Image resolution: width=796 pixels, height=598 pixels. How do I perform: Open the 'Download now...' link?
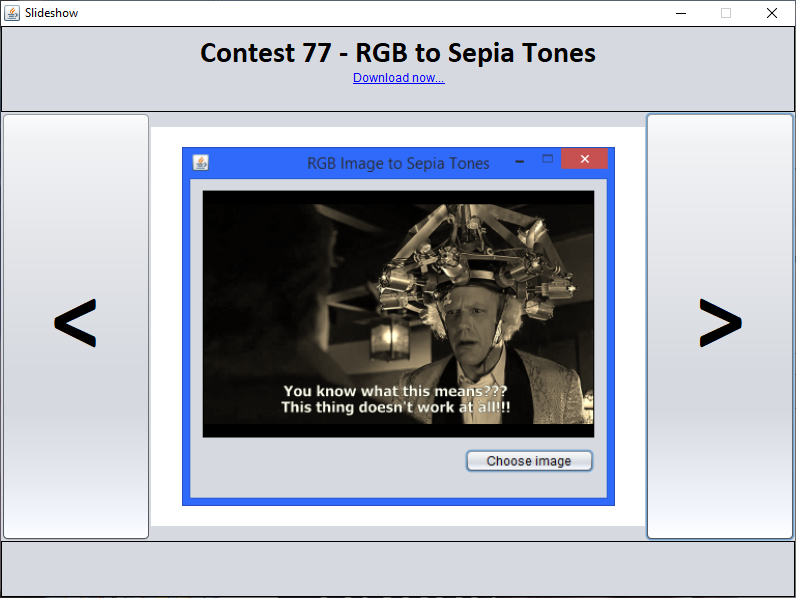[398, 78]
